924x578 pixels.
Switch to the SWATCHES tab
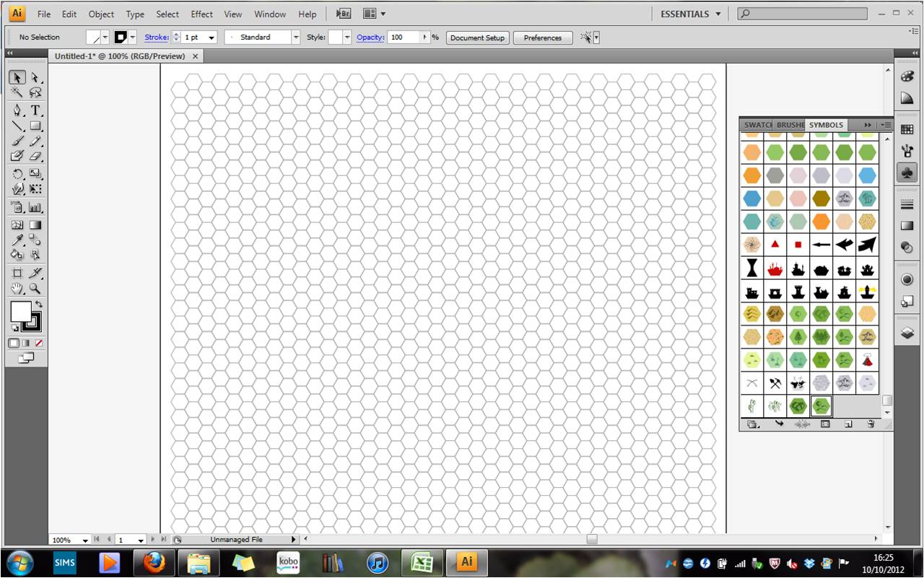759,124
